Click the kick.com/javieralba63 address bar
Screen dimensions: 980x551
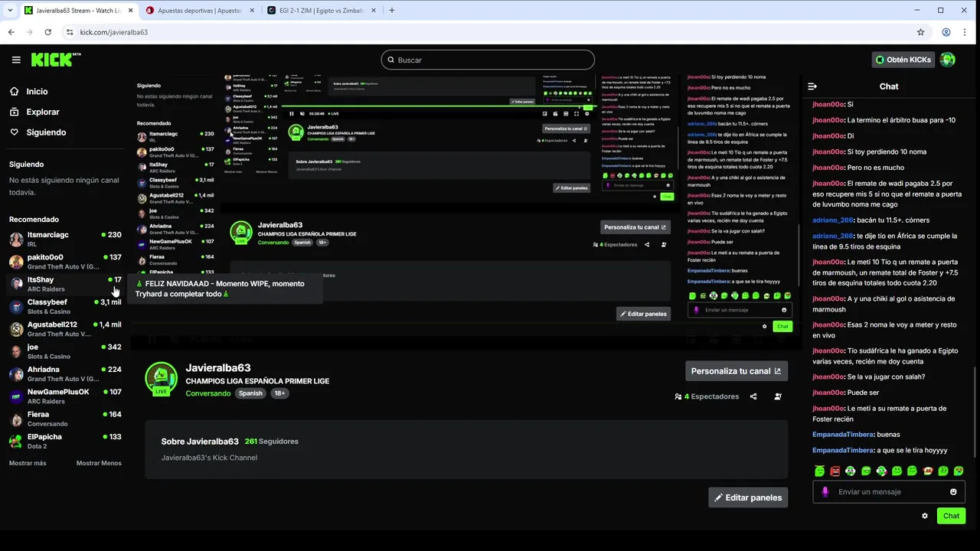point(494,32)
